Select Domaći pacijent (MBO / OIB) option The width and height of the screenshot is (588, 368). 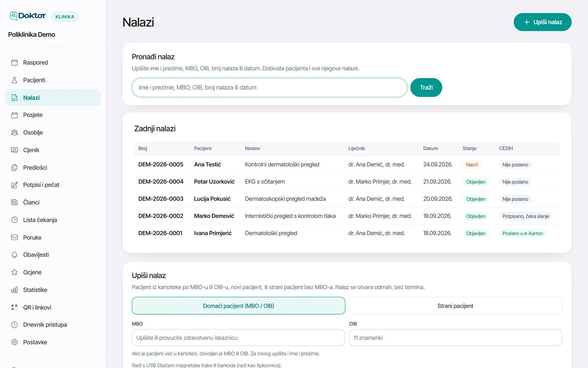click(x=239, y=306)
